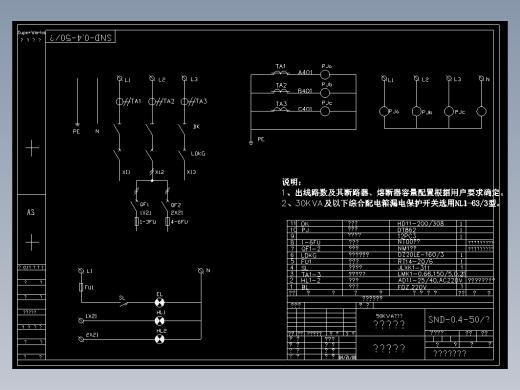Click the 4-6FU fuse label

point(179,222)
